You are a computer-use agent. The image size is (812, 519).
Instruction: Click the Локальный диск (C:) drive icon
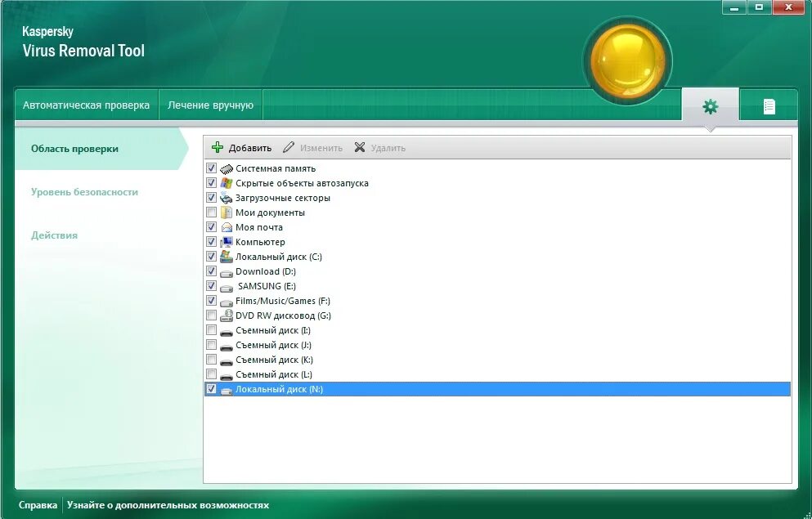[227, 256]
